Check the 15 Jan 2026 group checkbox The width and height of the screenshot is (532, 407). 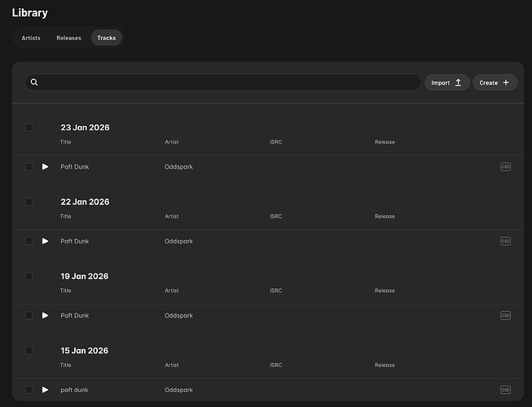coord(29,351)
